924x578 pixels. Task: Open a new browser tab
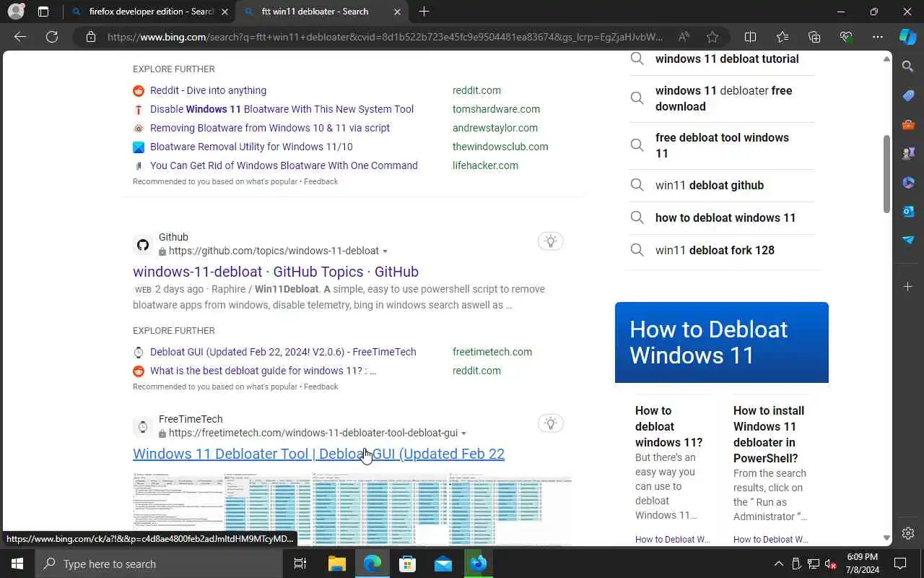click(424, 12)
